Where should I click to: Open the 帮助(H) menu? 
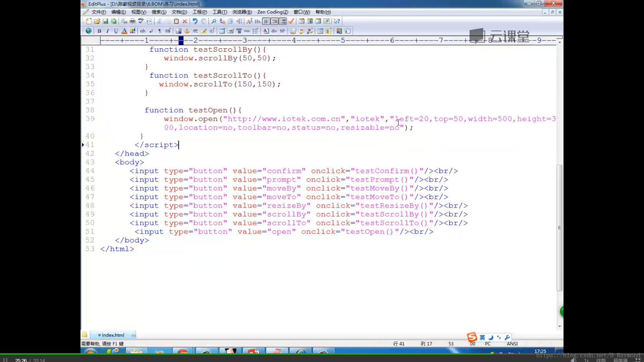(323, 12)
